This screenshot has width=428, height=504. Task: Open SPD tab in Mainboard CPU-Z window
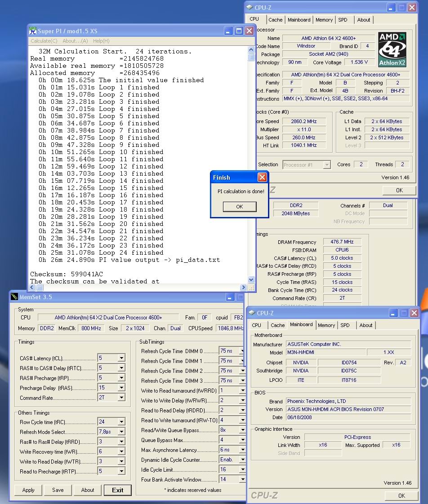coord(345,325)
